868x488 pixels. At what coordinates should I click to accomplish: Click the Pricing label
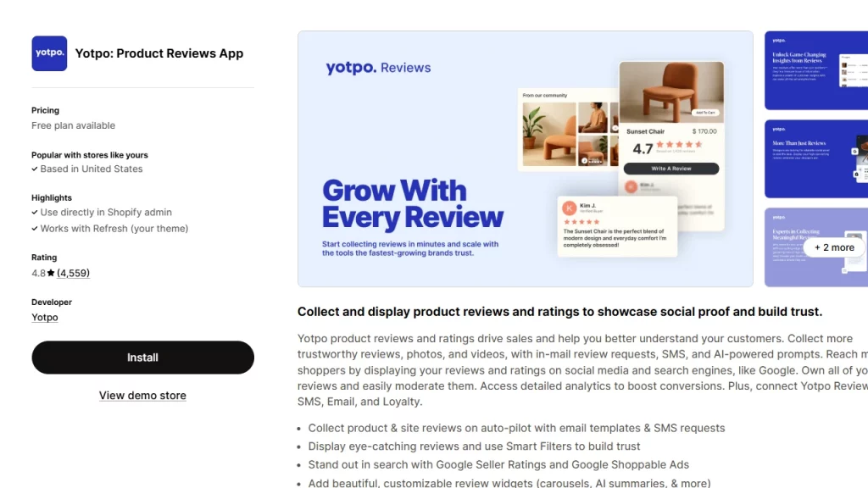46,110
